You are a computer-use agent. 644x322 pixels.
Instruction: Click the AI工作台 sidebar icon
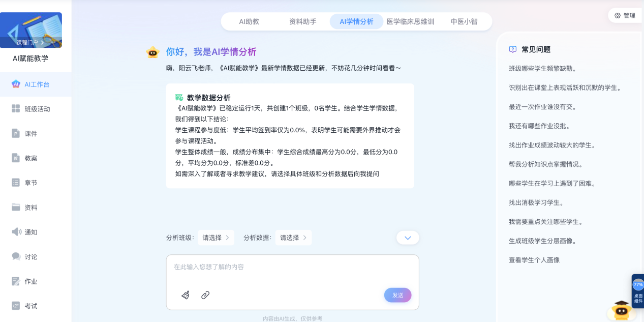(16, 84)
